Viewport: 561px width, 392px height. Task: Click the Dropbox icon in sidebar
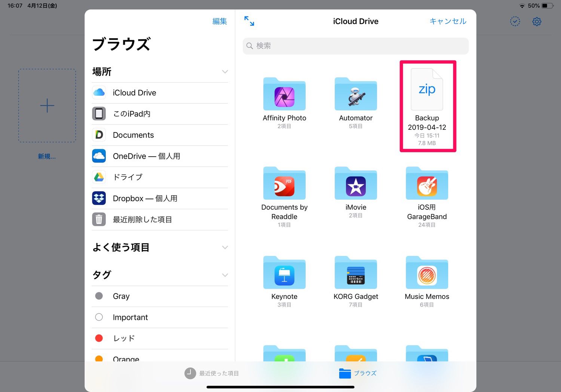99,198
